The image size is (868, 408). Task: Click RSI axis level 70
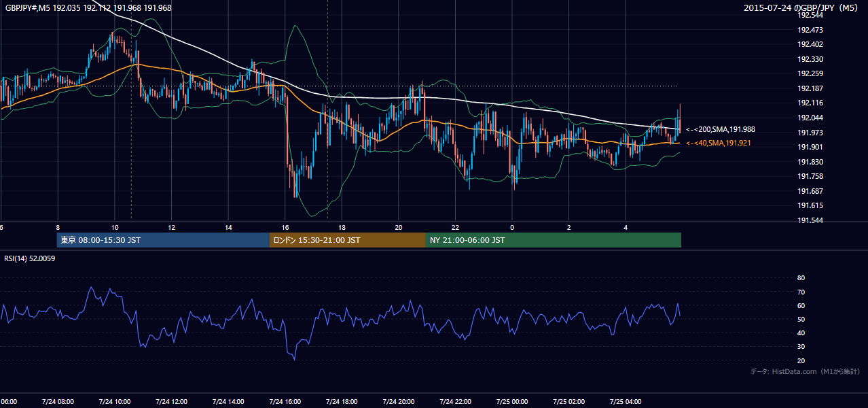[801, 292]
